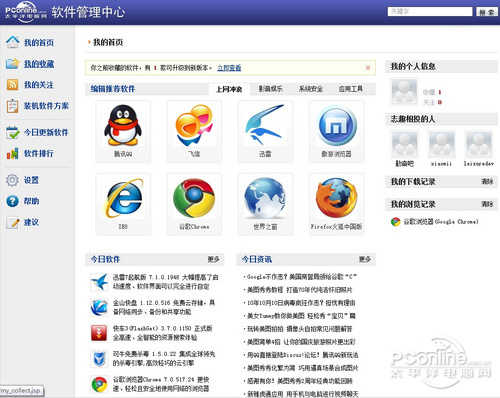500x398 pixels.
Task: Switch to the 影音娱乐 tab
Action: pos(271,89)
